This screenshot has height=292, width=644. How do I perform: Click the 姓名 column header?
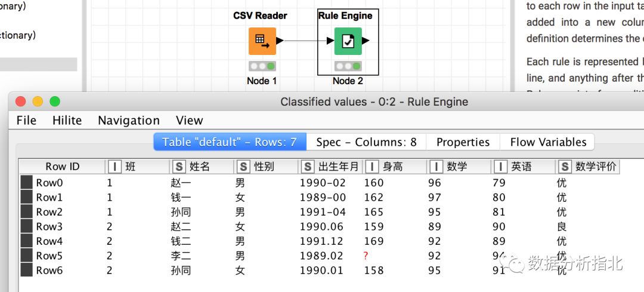point(202,167)
